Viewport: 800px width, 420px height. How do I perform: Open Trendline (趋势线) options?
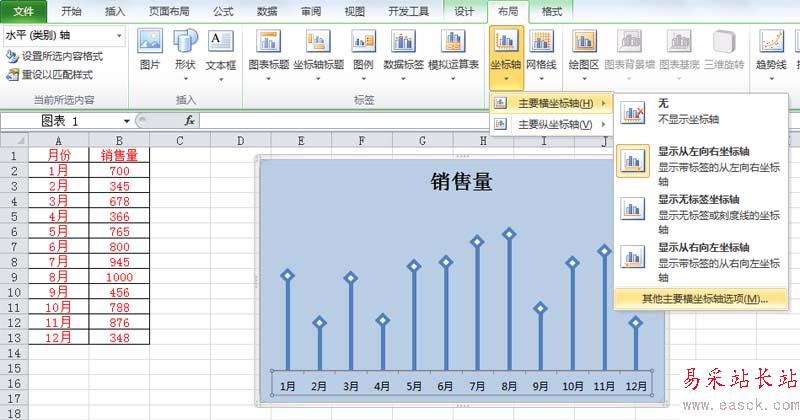tap(771, 55)
